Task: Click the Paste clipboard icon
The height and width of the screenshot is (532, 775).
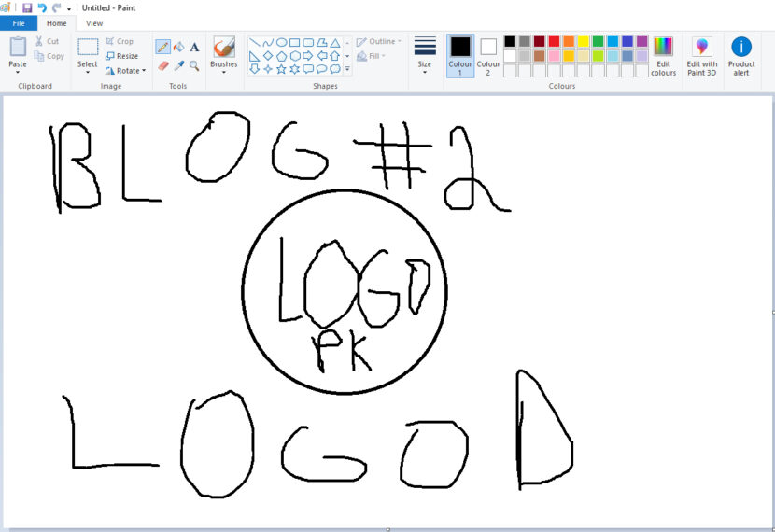Action: click(18, 47)
